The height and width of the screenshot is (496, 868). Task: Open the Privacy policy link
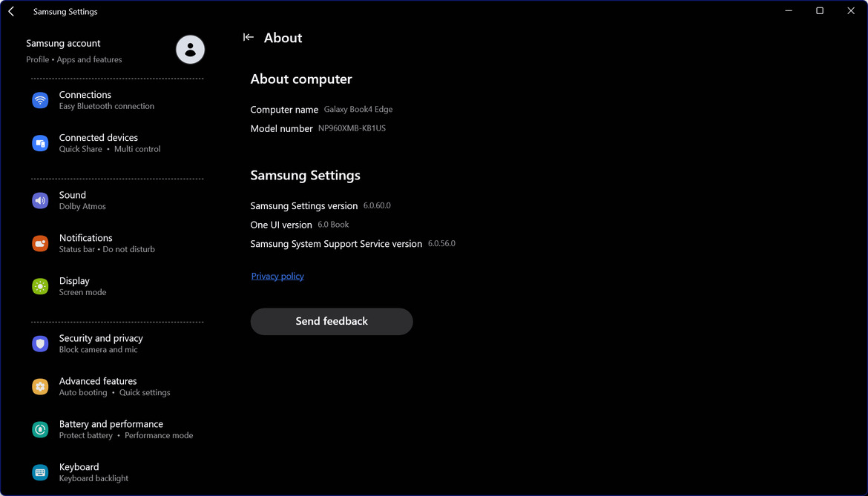point(277,276)
